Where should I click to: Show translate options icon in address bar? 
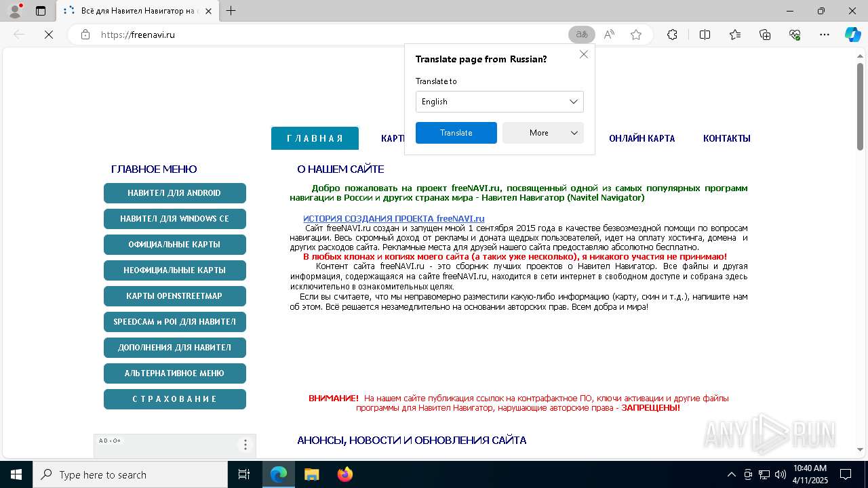582,35
